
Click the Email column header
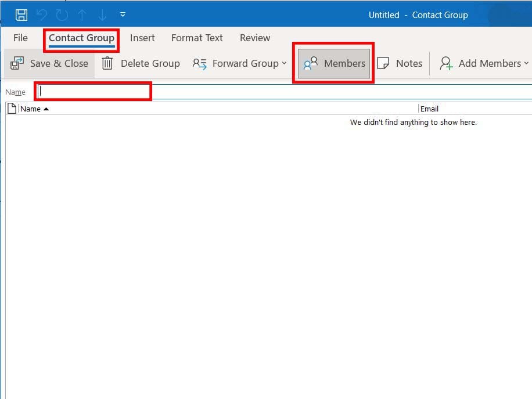pyautogui.click(x=430, y=109)
